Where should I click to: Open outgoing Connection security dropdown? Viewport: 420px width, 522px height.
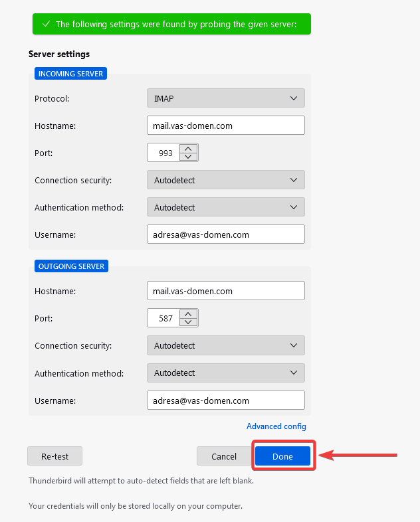pos(226,345)
